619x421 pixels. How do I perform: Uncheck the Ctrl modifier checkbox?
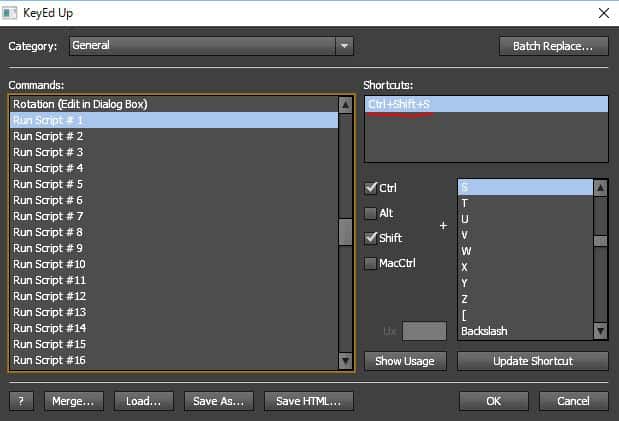point(372,188)
